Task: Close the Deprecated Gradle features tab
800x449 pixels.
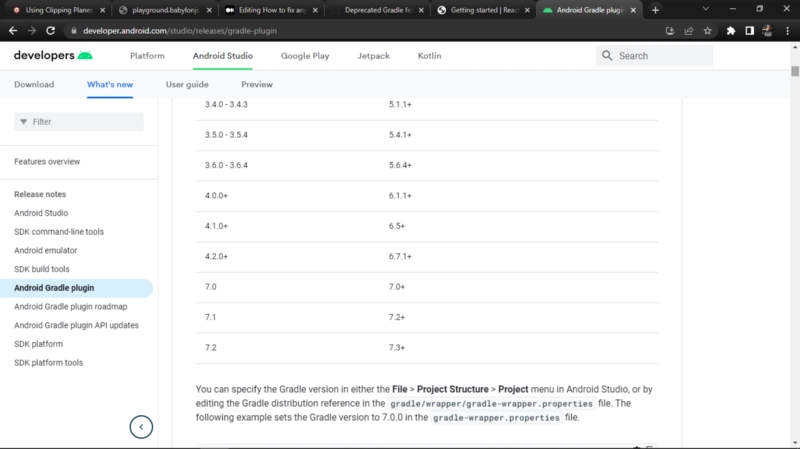Action: click(421, 10)
